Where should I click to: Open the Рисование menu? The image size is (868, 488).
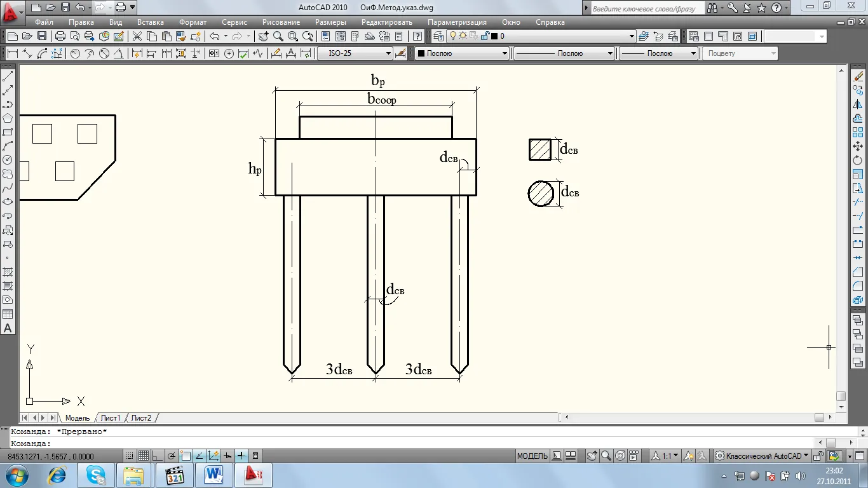tap(280, 22)
